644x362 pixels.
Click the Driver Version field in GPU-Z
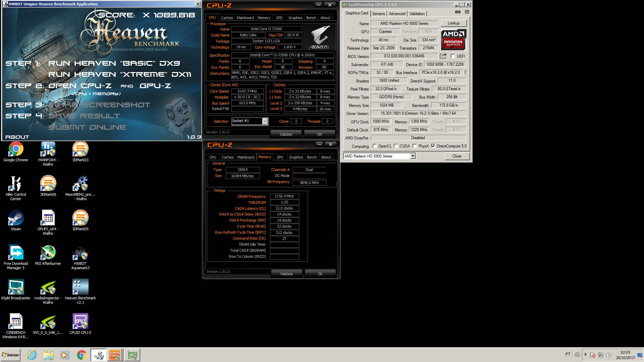click(418, 113)
